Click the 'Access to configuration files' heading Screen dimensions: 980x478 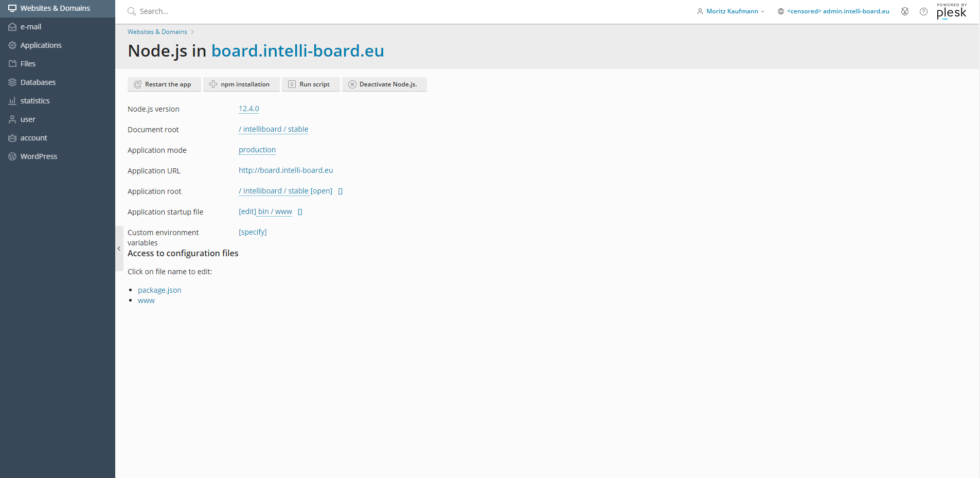click(183, 253)
